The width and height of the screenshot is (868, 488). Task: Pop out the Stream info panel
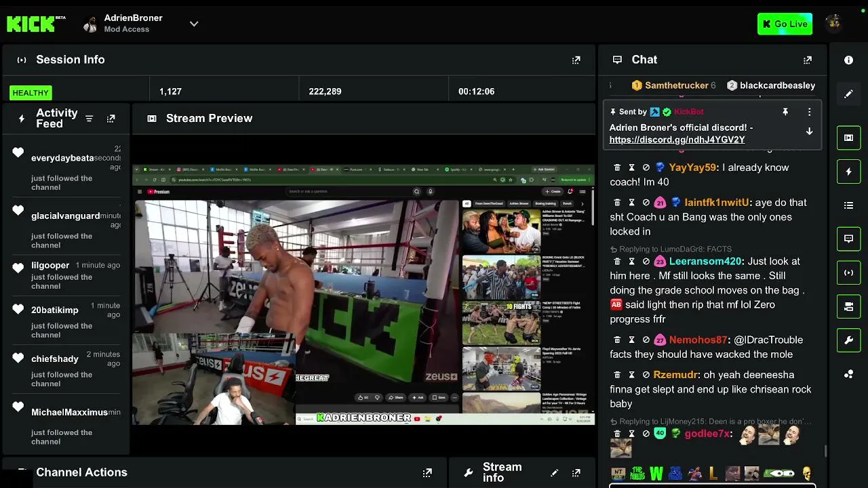[576, 472]
